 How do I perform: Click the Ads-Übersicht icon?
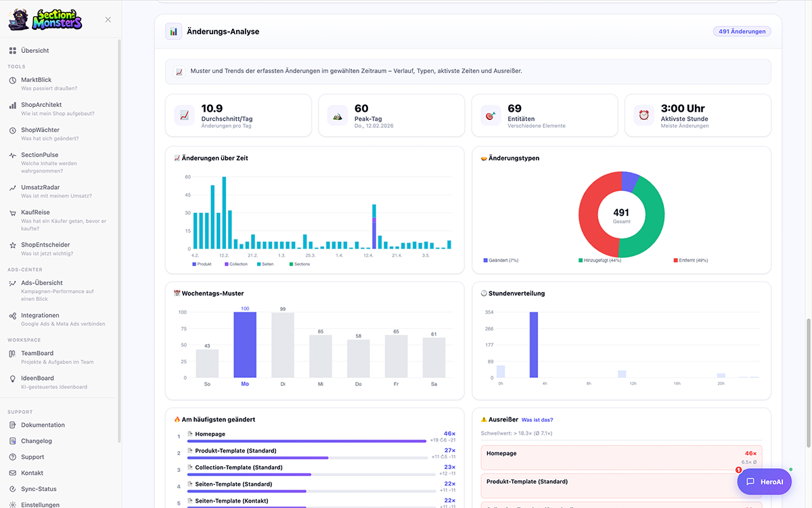coord(13,283)
